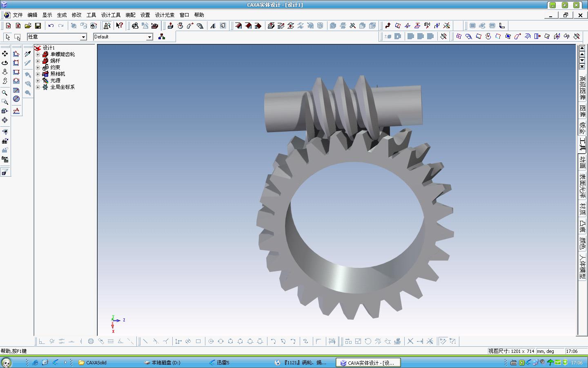Viewport: 588px width, 368px height.
Task: Click the hierarchy tree icon beside Default
Action: pyautogui.click(x=162, y=37)
